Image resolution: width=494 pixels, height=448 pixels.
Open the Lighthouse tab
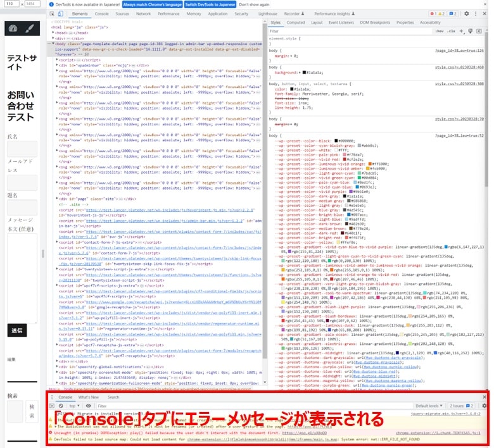click(x=268, y=14)
